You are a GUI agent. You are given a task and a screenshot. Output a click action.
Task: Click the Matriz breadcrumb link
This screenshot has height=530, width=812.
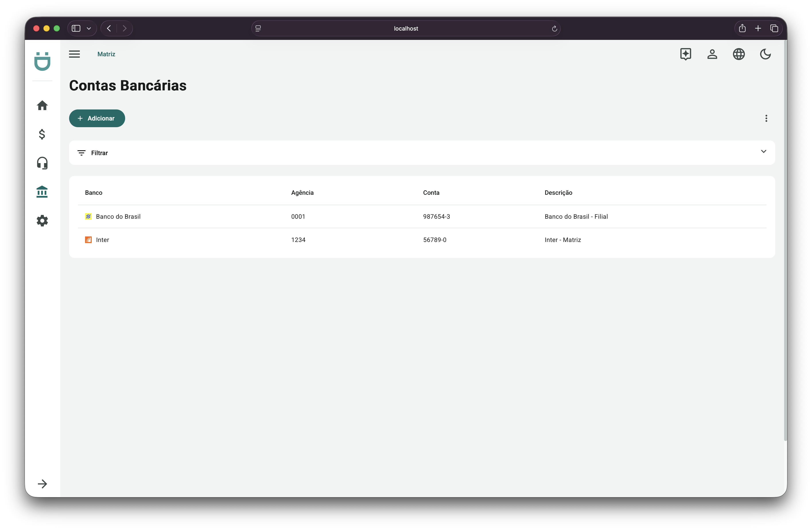tap(106, 54)
